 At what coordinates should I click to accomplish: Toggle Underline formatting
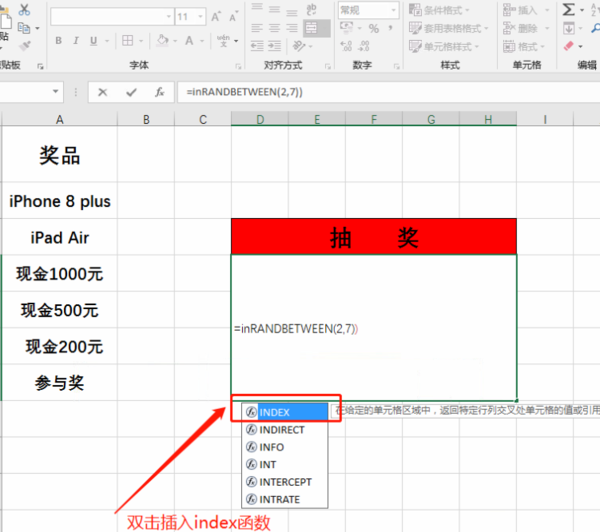tap(93, 41)
